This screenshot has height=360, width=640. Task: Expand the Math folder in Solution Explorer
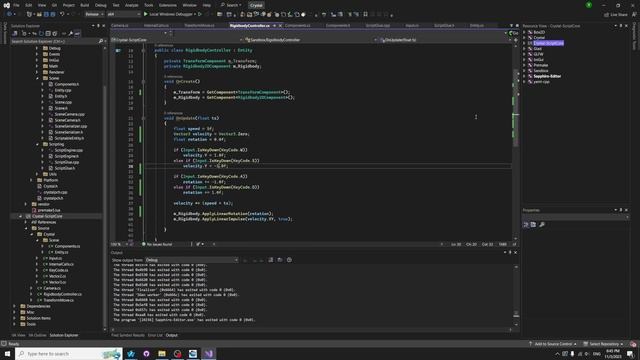point(37,66)
